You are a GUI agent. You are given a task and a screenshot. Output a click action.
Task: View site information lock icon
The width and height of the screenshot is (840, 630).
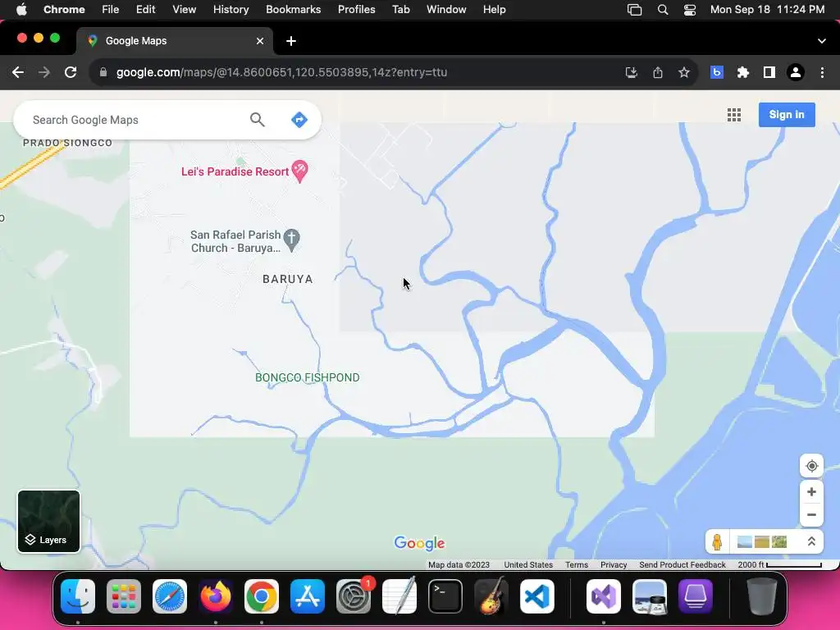[103, 72]
